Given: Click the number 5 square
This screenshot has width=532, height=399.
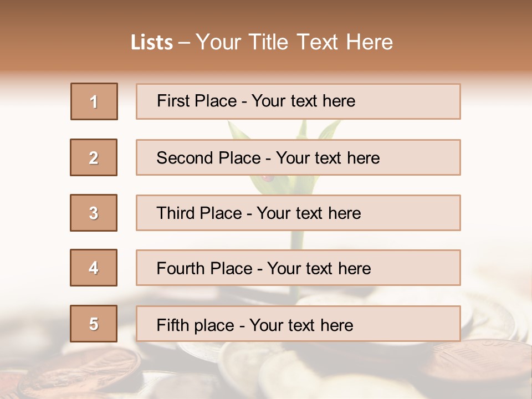Looking at the screenshot, I should (x=94, y=324).
